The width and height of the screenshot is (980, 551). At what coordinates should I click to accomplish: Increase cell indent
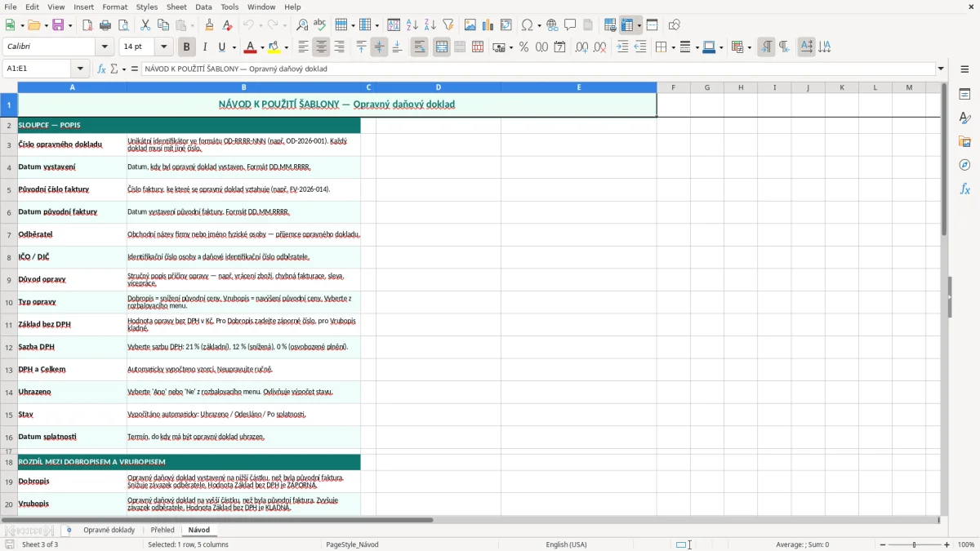pos(622,47)
